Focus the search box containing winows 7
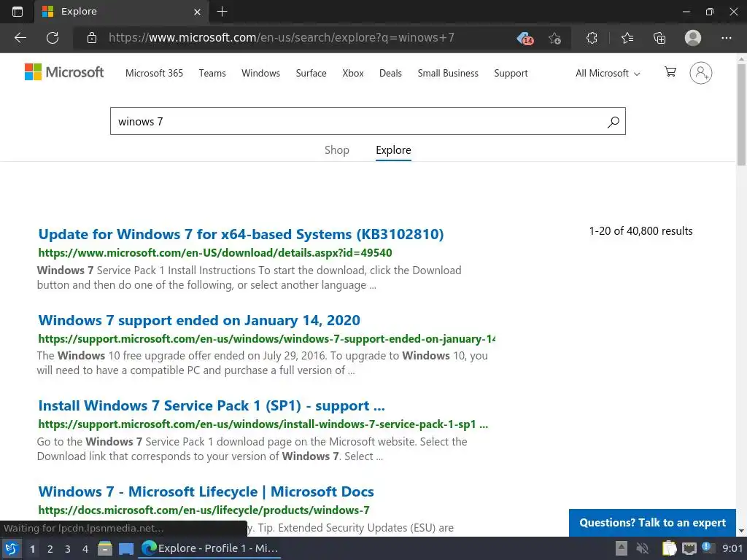This screenshot has height=560, width=747. 368,122
